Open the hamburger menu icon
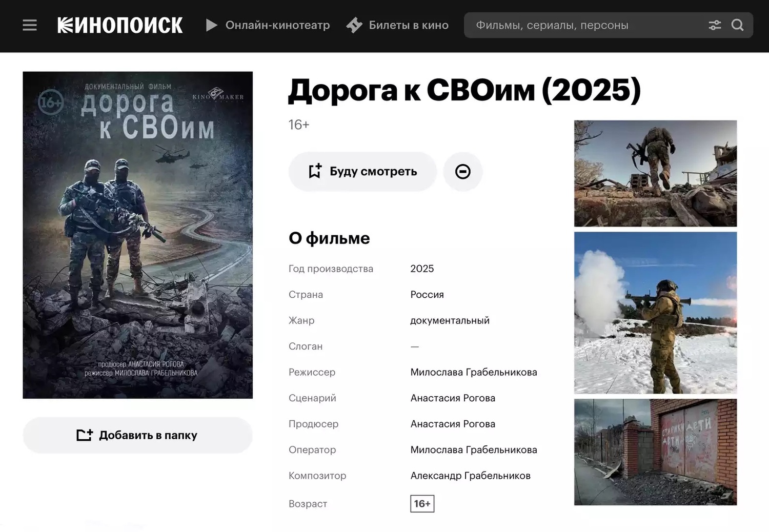769x532 pixels. pos(30,25)
